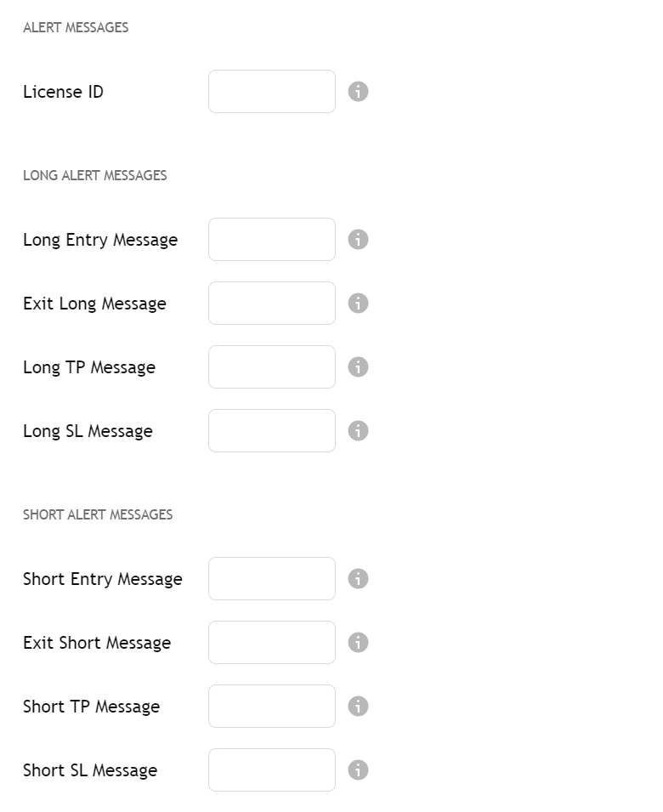
Task: Click the Exit Short Message text field
Action: (x=271, y=642)
